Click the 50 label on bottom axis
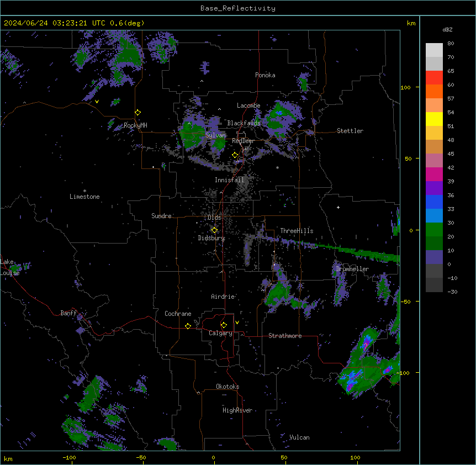 point(284,457)
